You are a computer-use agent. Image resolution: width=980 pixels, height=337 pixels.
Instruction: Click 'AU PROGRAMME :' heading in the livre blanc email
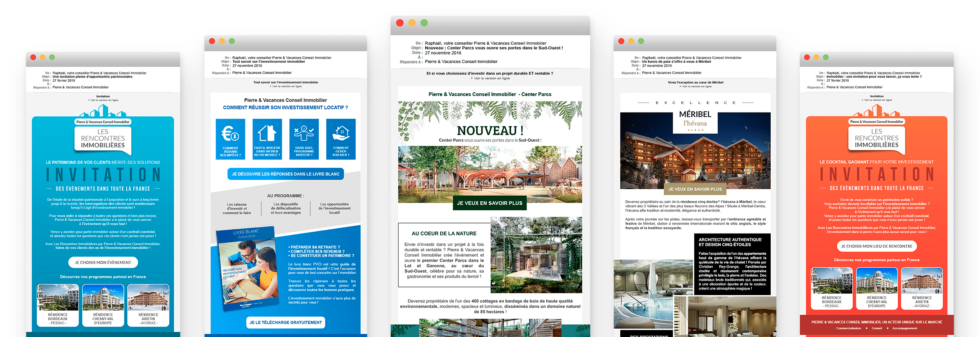(286, 196)
